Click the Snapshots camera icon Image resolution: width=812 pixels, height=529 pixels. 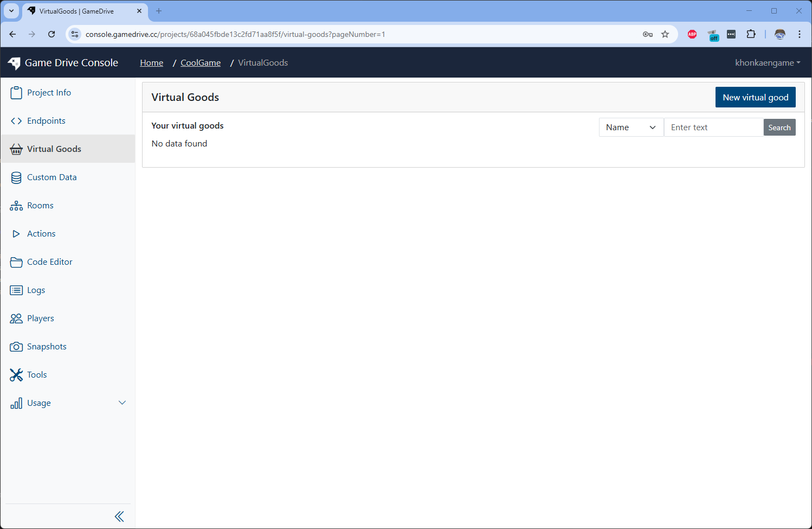[x=16, y=347]
